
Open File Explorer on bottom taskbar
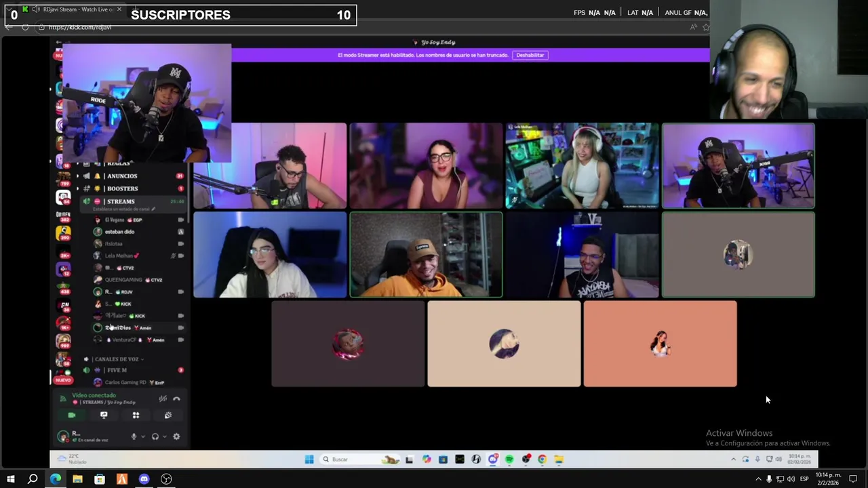click(x=77, y=479)
